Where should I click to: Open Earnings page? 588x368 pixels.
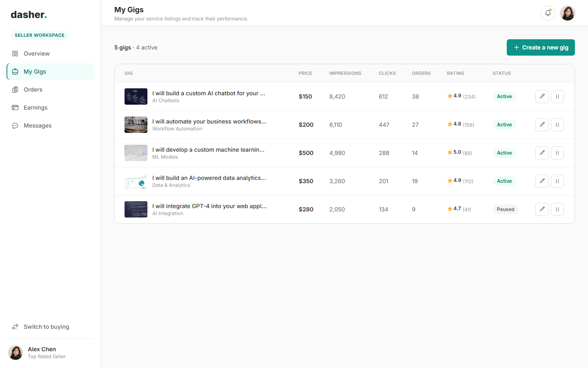point(51,108)
